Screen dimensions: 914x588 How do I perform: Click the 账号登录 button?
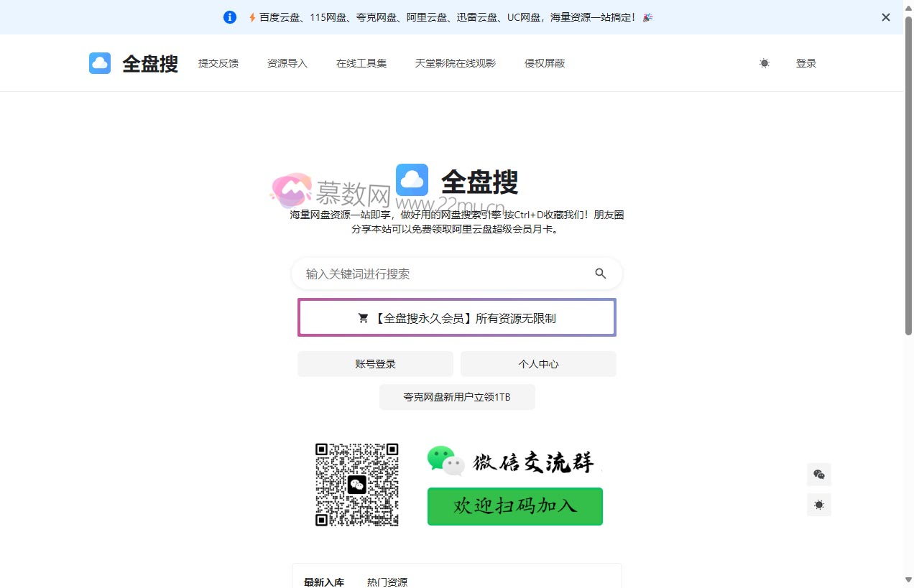pos(375,364)
